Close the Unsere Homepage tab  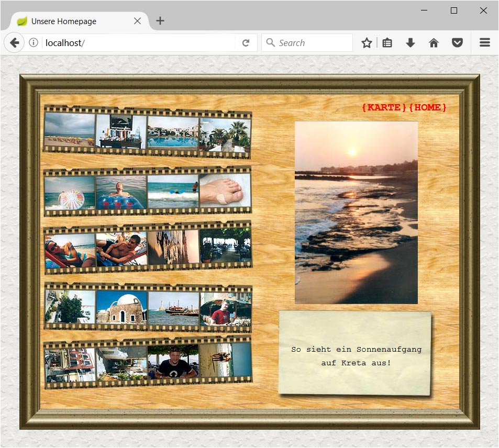(138, 21)
